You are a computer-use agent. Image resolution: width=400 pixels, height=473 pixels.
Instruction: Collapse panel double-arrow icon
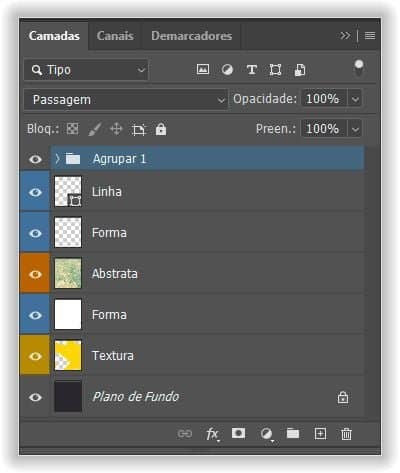(x=345, y=35)
